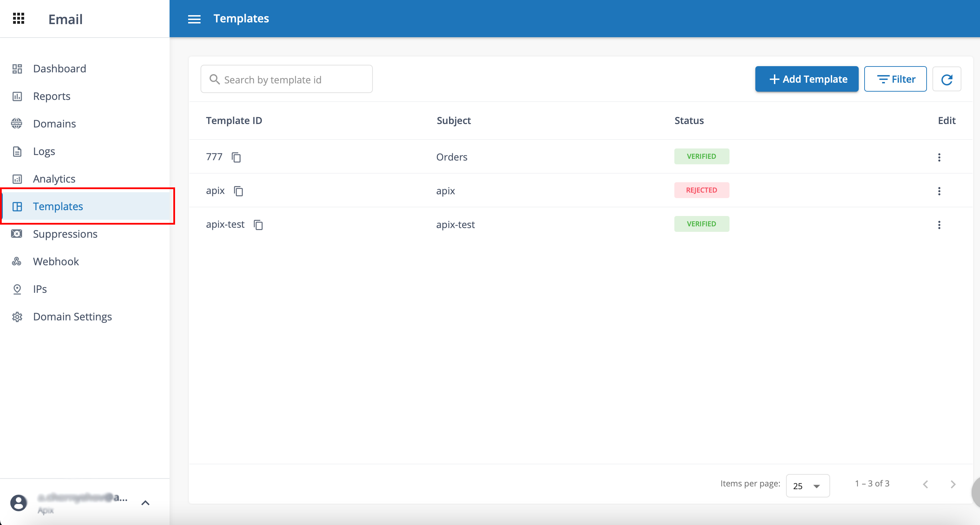This screenshot has height=525, width=980.
Task: Click the Suppressions sidebar icon
Action: point(18,234)
